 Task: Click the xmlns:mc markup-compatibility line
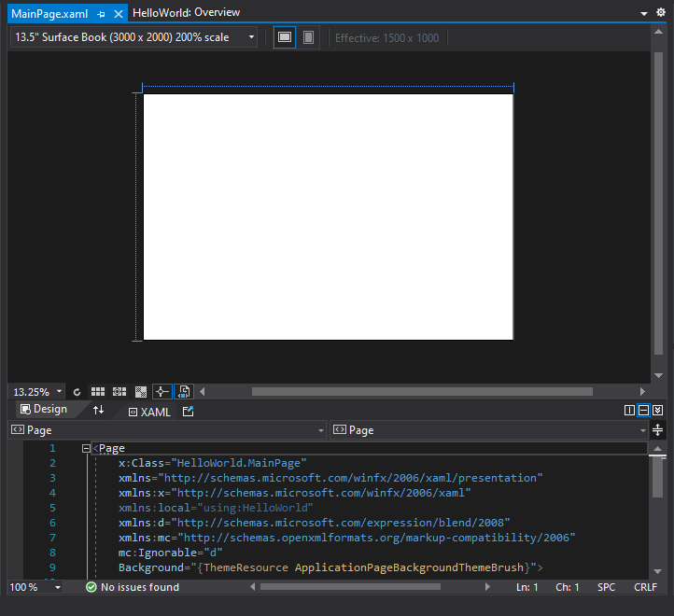pyautogui.click(x=347, y=538)
